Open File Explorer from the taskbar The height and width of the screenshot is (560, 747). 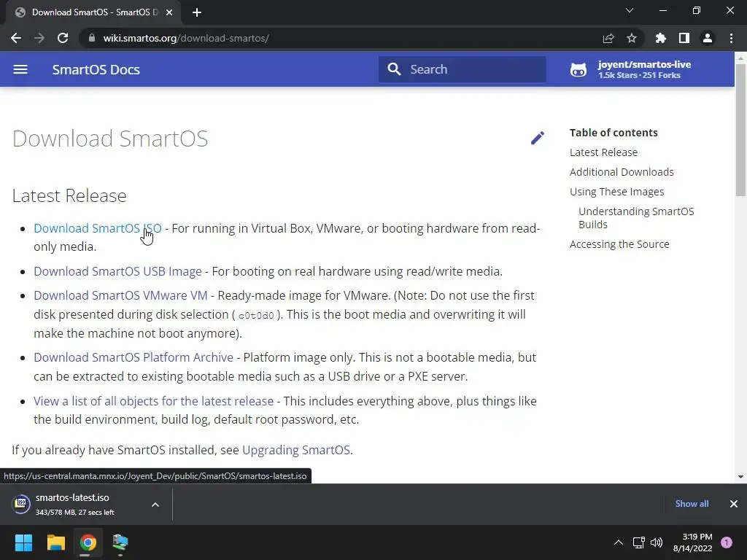55,542
